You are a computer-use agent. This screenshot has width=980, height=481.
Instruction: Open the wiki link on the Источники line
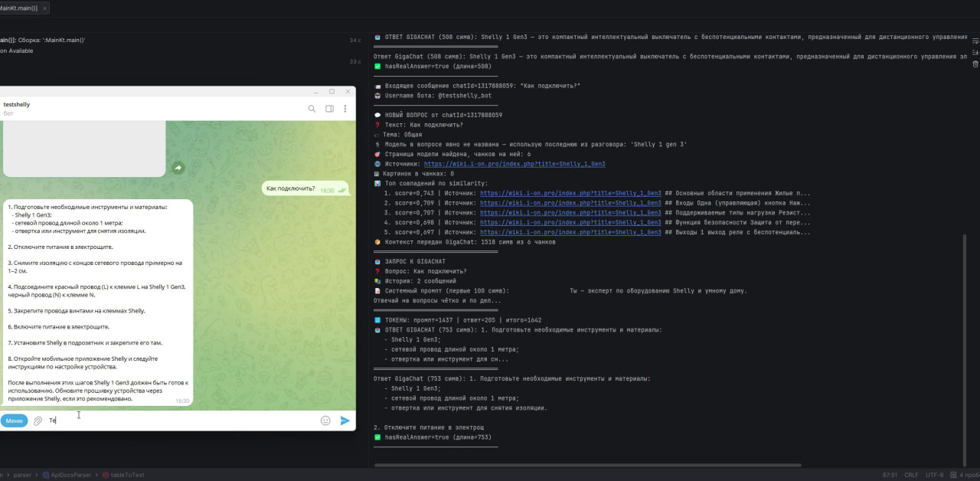[x=514, y=164]
